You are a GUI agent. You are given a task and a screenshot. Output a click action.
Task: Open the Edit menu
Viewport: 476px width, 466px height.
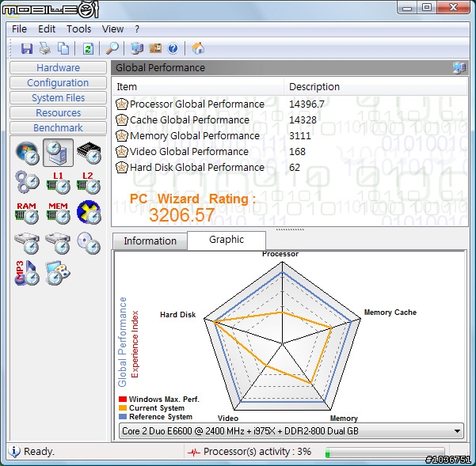[x=47, y=29]
